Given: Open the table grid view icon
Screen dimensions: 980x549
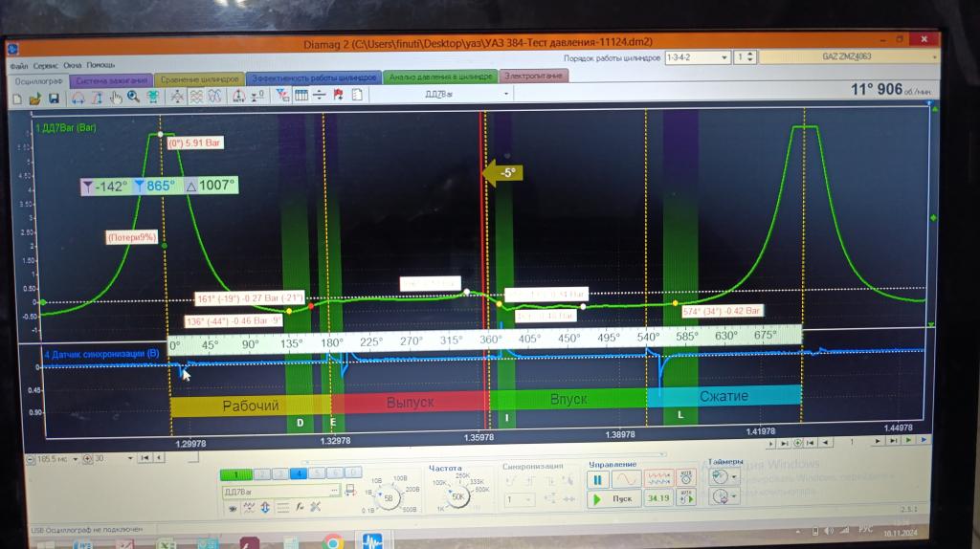Looking at the screenshot, I should point(301,95).
